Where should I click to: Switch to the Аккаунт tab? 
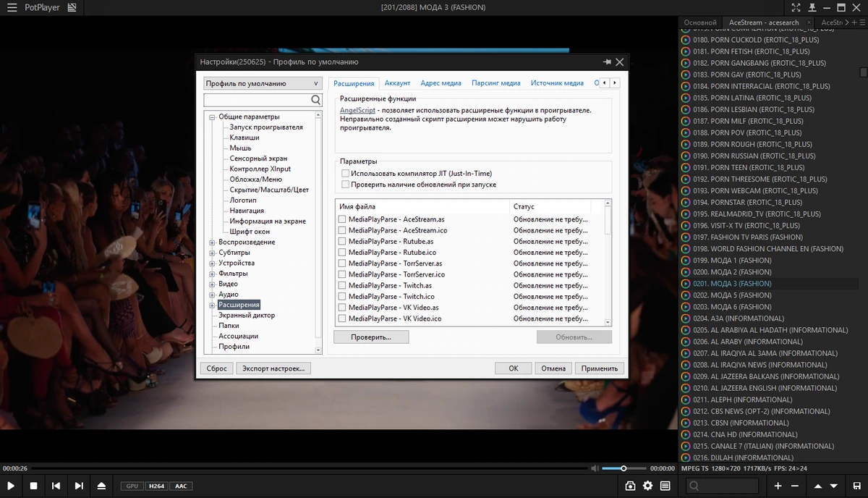point(398,83)
